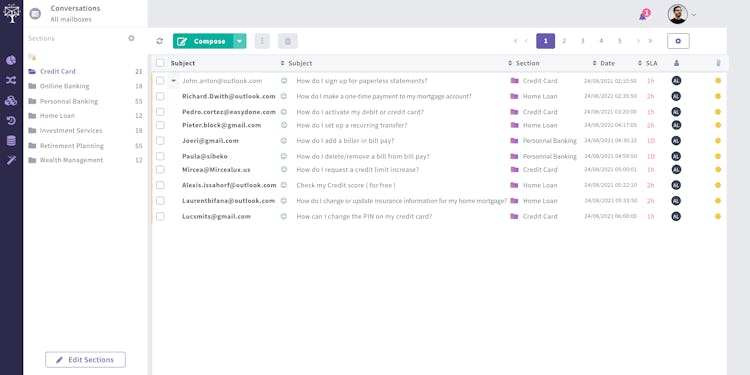The width and height of the screenshot is (750, 375).
Task: Open the user avatar menu
Action: point(677,14)
